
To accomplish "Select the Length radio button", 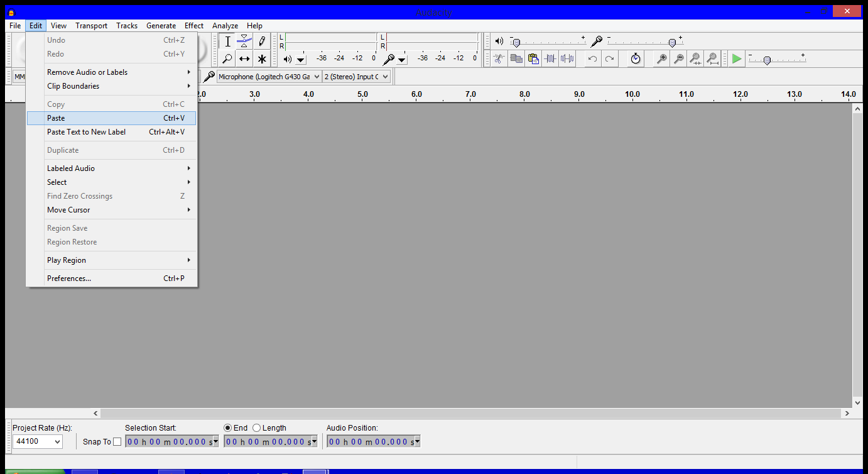I will pos(256,428).
